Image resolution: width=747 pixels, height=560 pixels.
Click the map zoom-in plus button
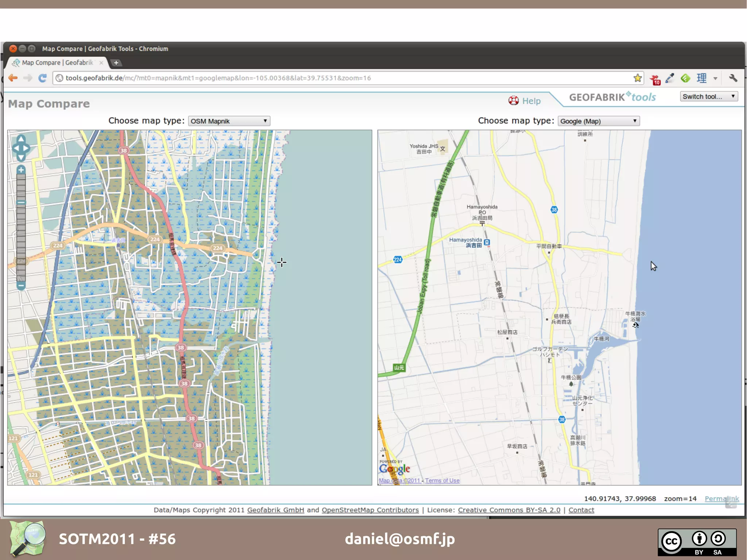point(21,170)
